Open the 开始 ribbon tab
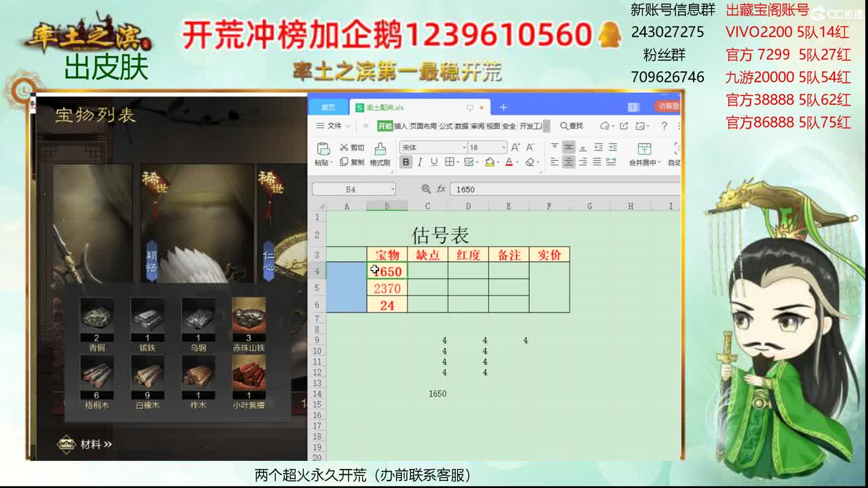Screen dimensions: 868x488 pyautogui.click(x=385, y=126)
